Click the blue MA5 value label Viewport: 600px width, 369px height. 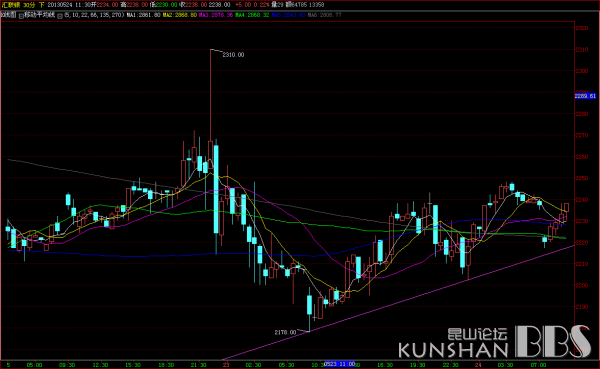[289, 15]
